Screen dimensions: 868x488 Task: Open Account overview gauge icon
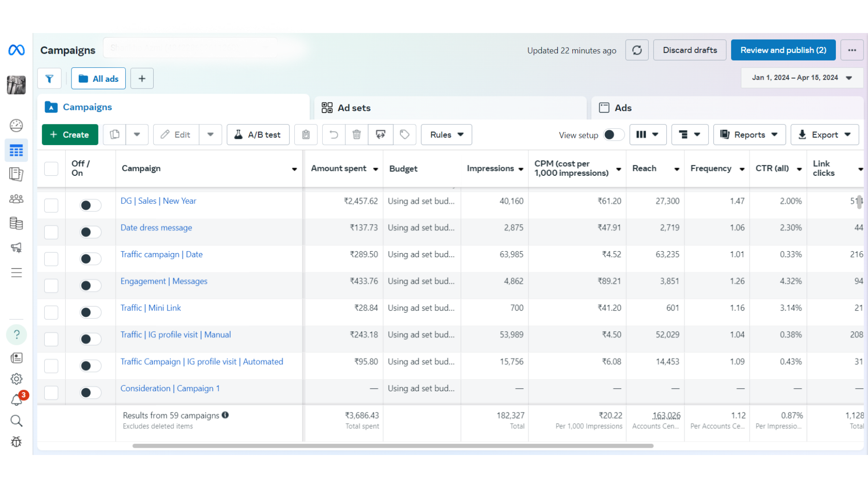click(x=17, y=125)
